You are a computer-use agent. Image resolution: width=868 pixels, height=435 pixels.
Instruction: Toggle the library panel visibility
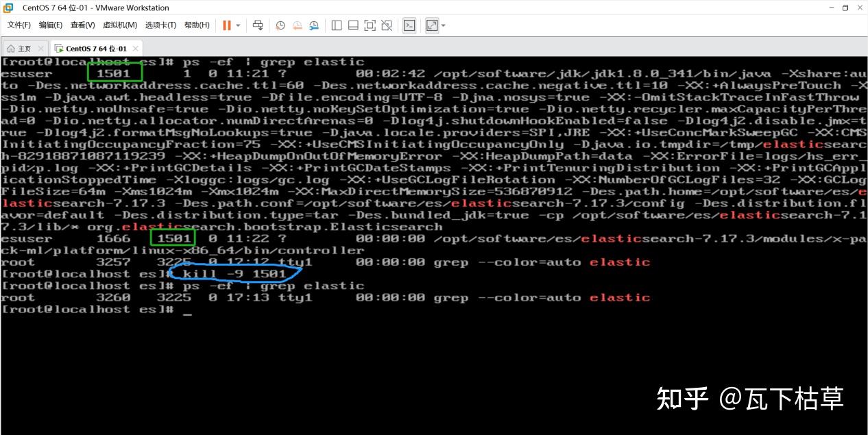[337, 25]
